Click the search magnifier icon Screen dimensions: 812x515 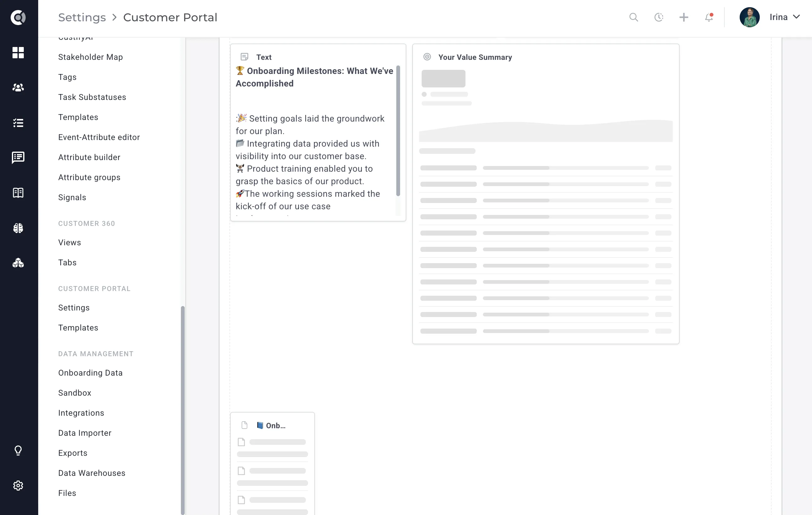[x=634, y=17]
